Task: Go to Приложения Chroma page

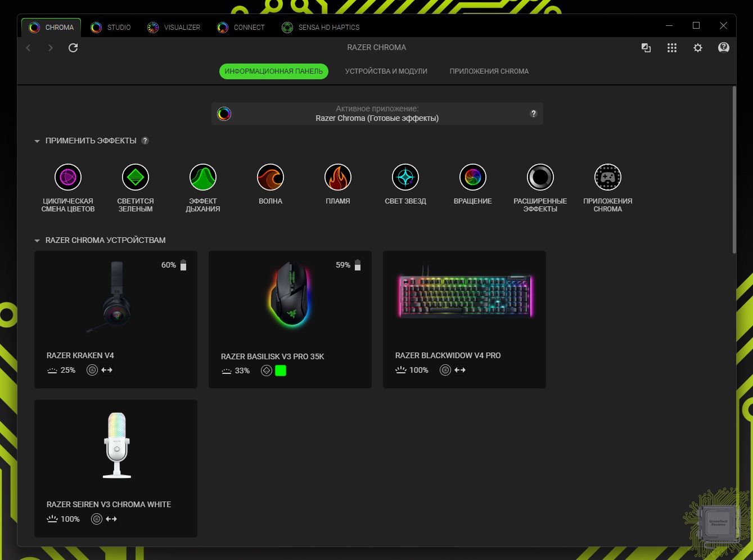Action: pyautogui.click(x=489, y=71)
